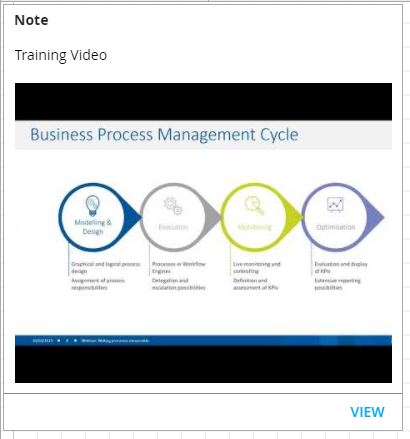Click the Modelling & Design label

click(93, 227)
